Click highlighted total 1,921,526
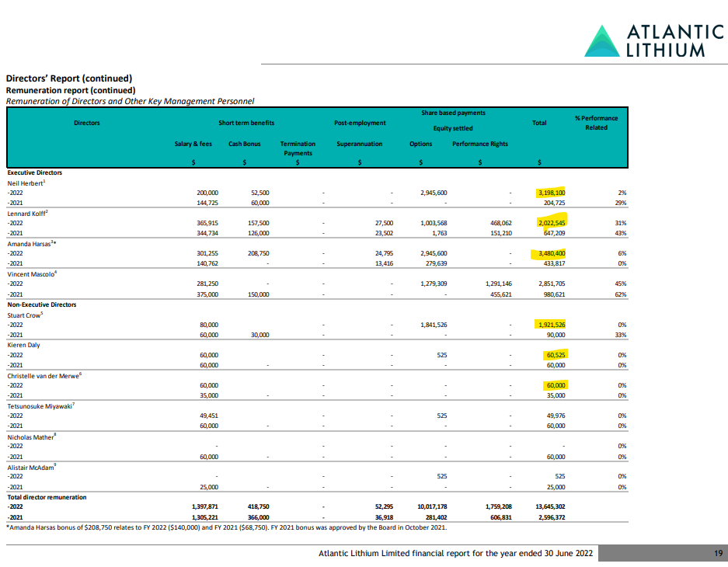Viewport: 728px width, 567px height. click(x=552, y=325)
